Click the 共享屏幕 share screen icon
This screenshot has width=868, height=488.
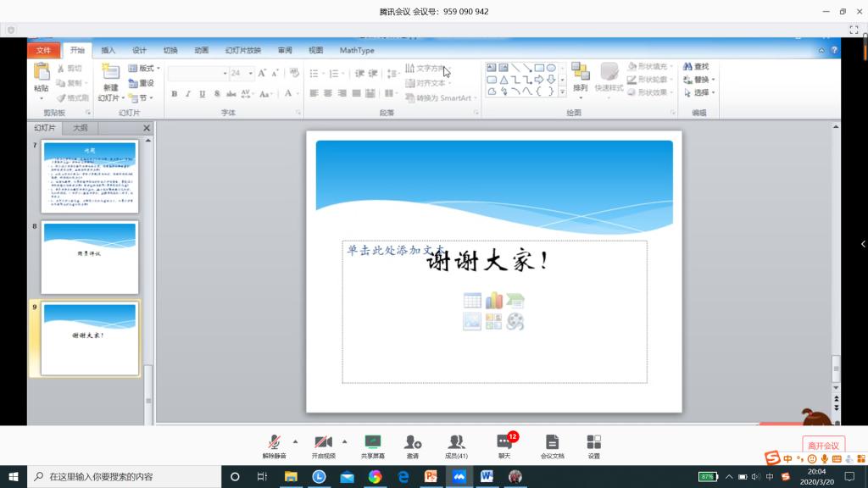pos(372,444)
